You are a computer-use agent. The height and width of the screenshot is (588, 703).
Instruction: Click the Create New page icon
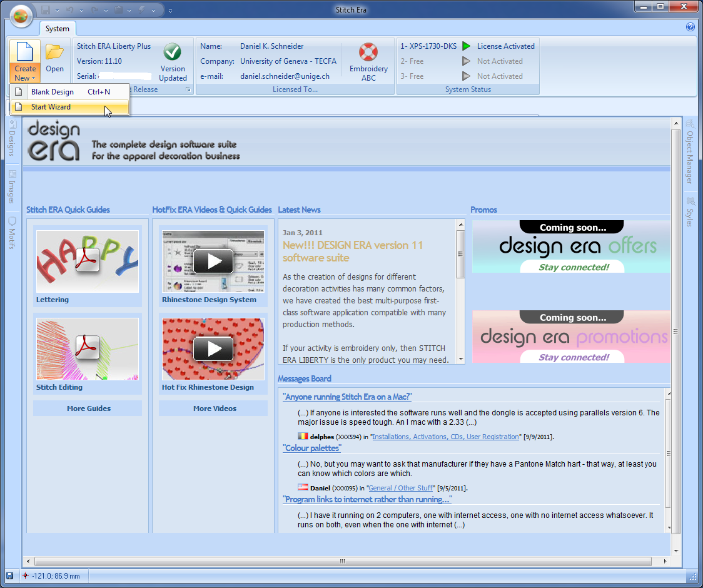pyautogui.click(x=24, y=51)
